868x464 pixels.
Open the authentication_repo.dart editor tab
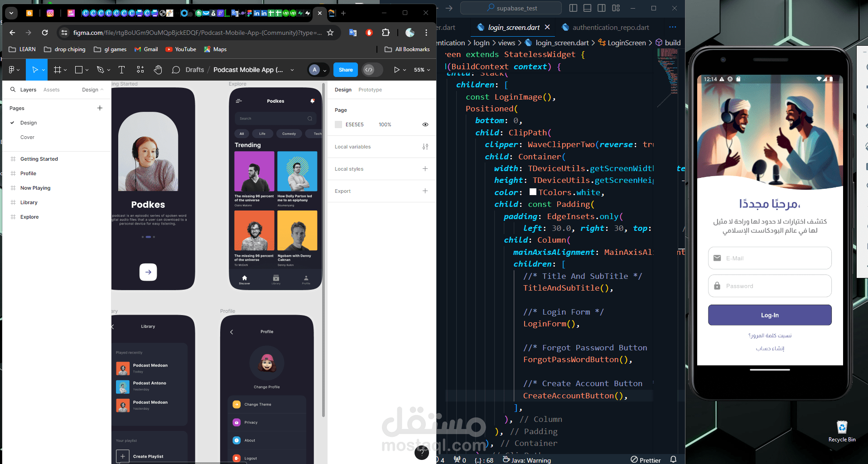[x=611, y=28]
